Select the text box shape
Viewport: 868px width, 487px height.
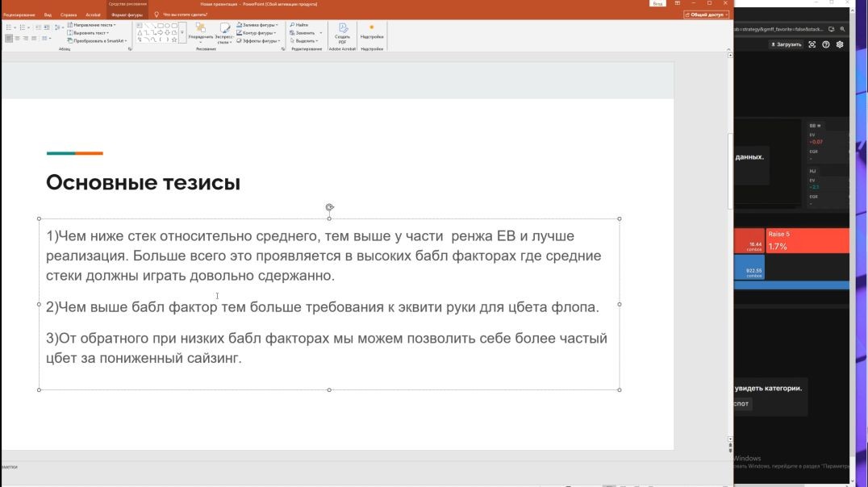pos(140,26)
